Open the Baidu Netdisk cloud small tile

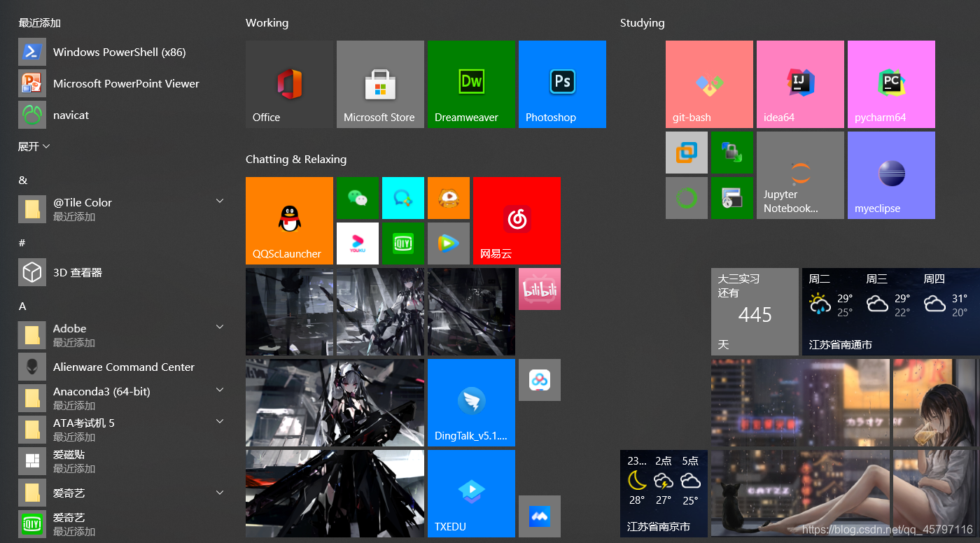pyautogui.click(x=540, y=380)
